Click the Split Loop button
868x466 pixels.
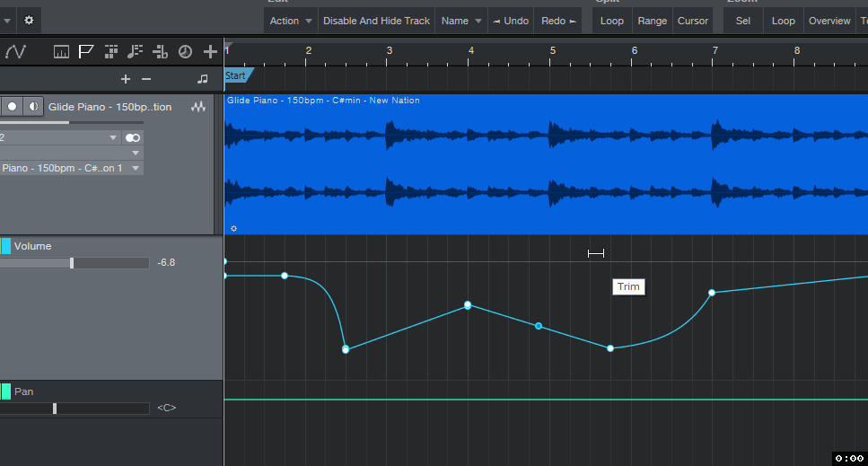click(x=611, y=21)
